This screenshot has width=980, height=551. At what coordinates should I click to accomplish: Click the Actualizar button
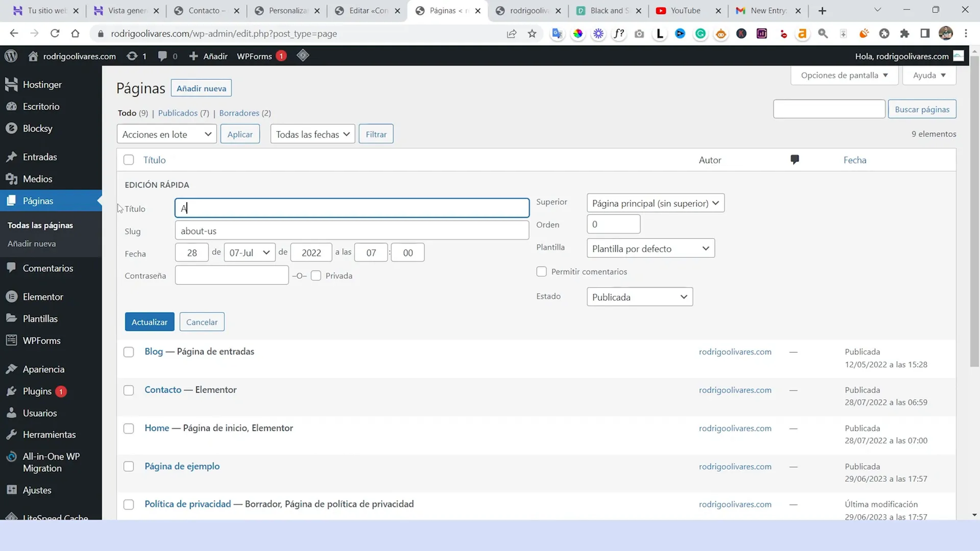click(x=149, y=321)
